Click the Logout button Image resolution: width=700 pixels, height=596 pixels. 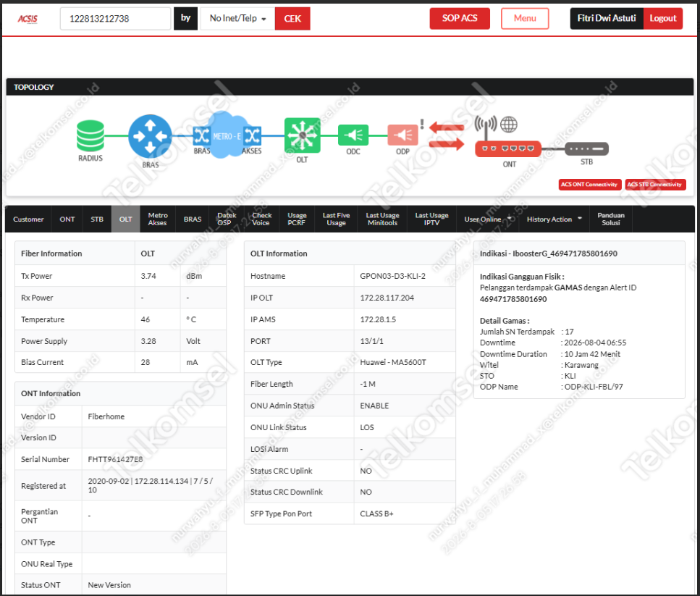click(663, 18)
